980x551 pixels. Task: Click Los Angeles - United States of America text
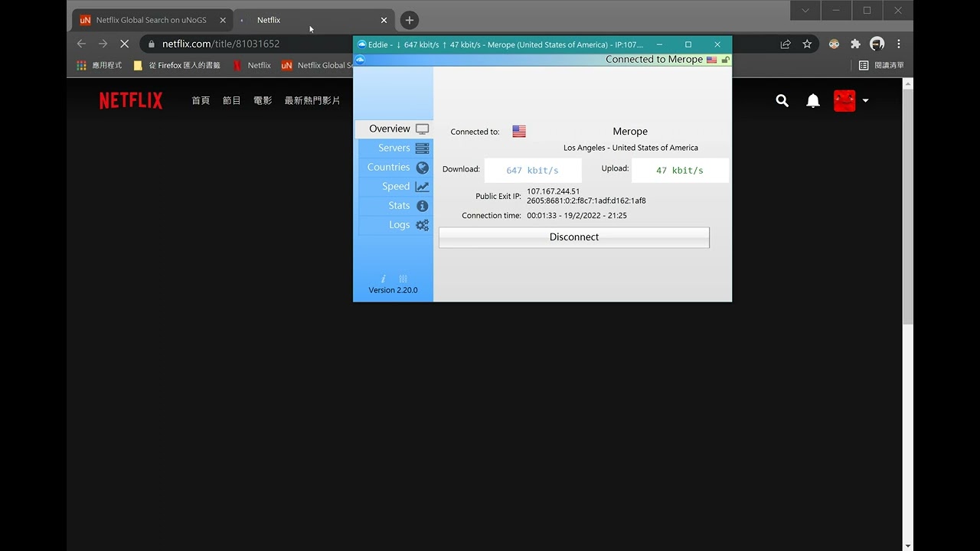coord(631,148)
